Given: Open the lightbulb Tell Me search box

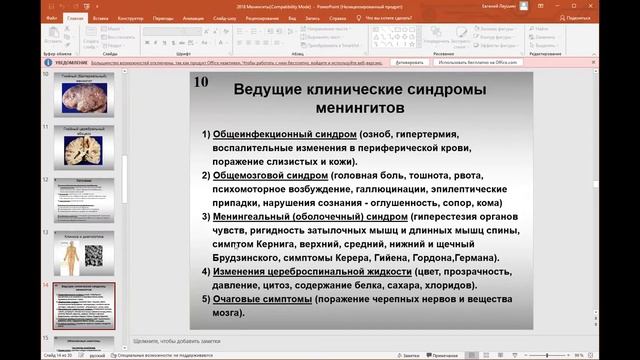Looking at the screenshot, I should pyautogui.click(x=358, y=18).
